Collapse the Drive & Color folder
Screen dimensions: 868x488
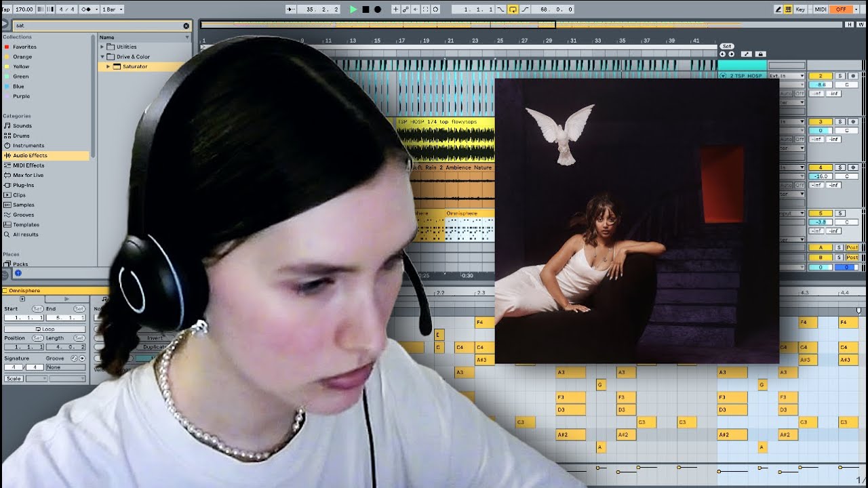(x=102, y=57)
